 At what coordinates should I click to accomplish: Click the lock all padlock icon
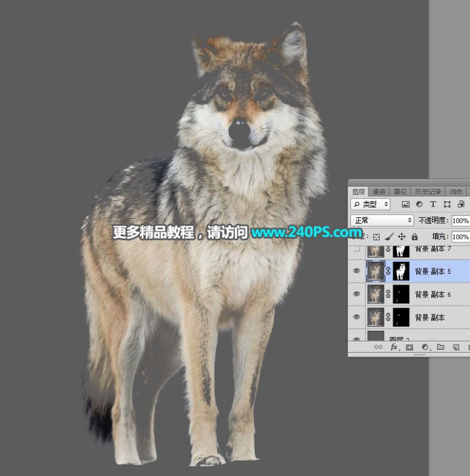pos(414,236)
